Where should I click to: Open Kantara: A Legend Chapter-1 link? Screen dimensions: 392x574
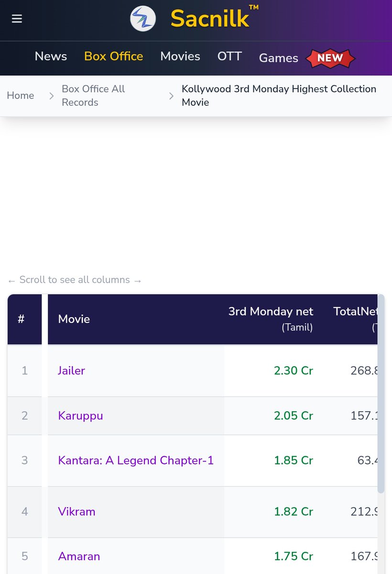coord(136,461)
